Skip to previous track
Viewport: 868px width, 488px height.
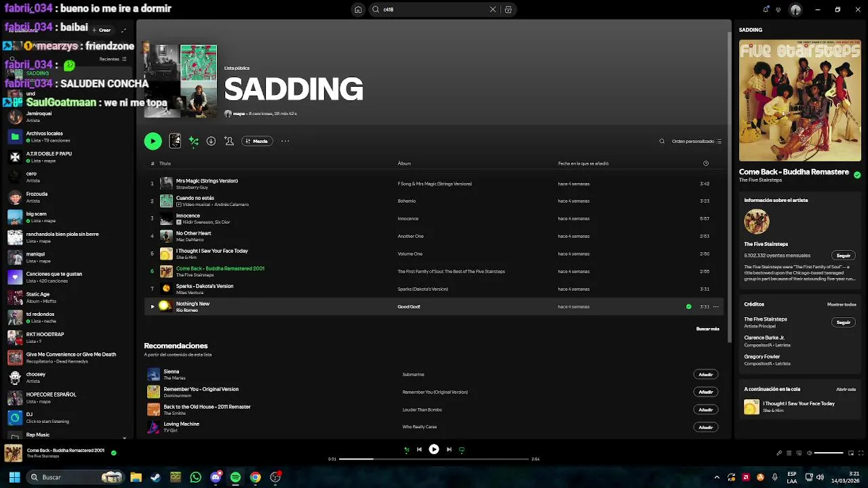click(419, 449)
